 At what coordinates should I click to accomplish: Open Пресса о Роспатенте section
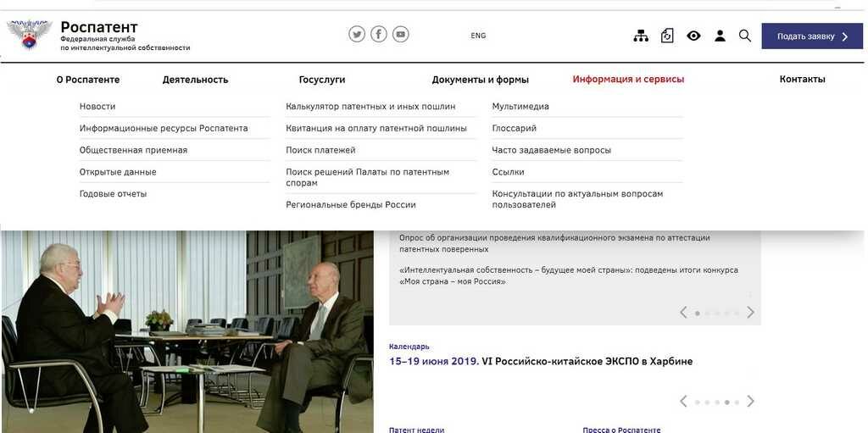(621, 430)
